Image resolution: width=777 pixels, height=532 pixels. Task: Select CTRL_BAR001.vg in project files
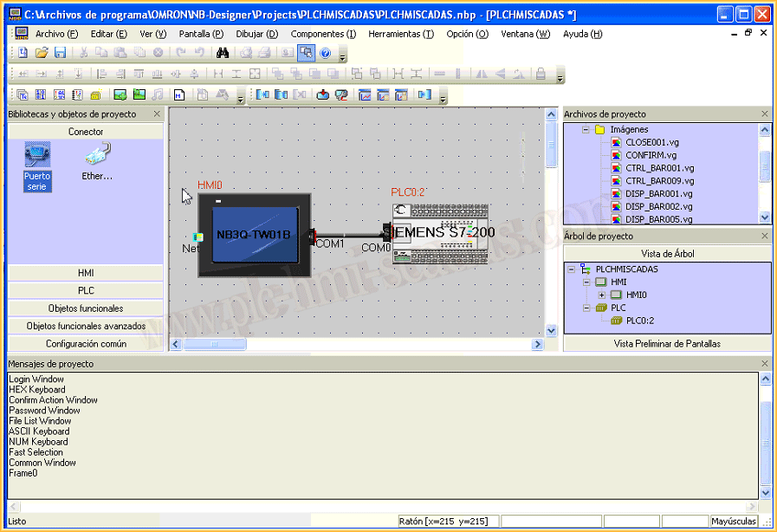(658, 168)
